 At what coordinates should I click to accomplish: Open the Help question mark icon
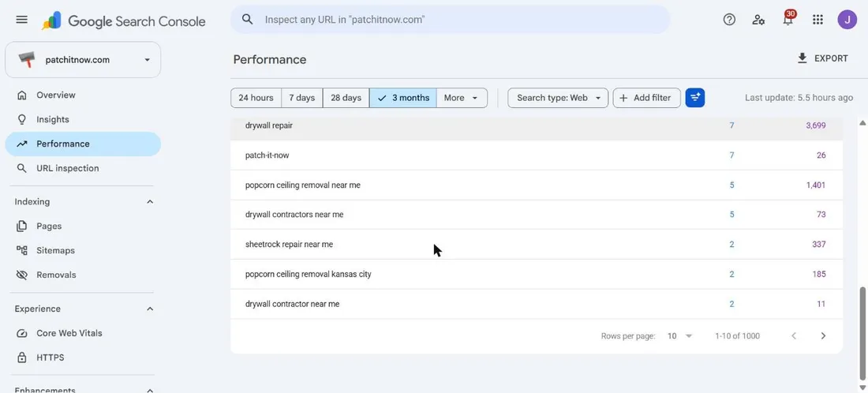click(729, 20)
